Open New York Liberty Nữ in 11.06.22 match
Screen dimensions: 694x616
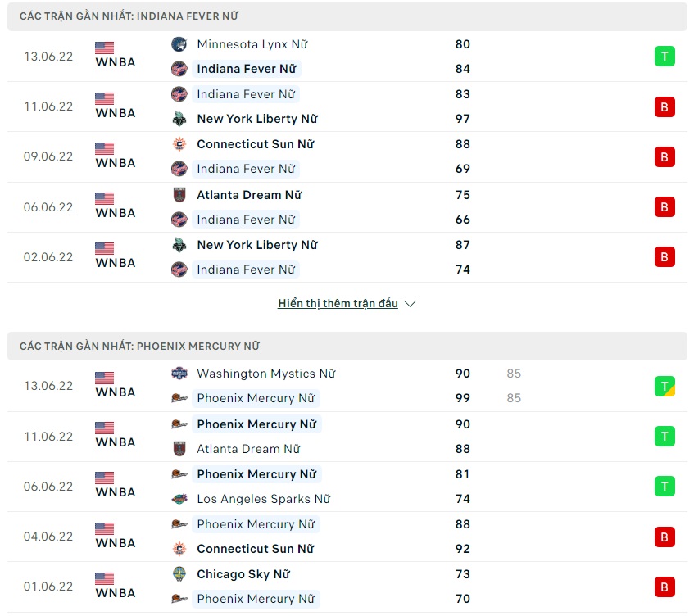(257, 119)
